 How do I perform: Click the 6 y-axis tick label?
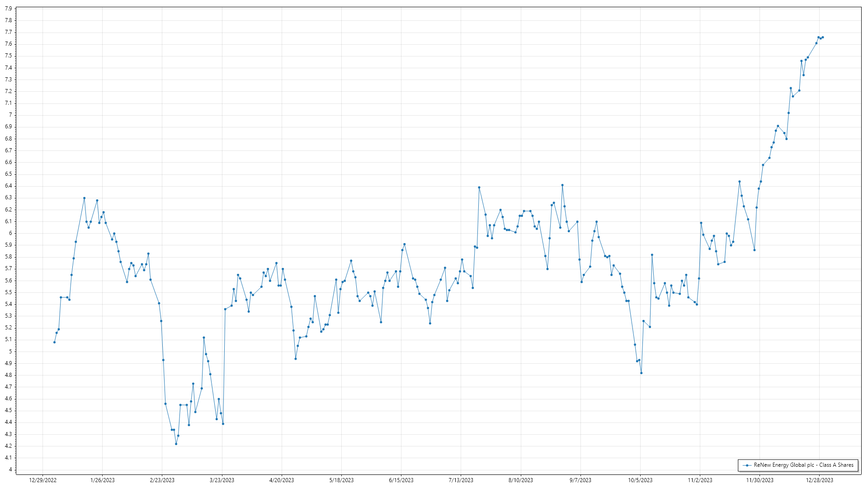pos(10,233)
